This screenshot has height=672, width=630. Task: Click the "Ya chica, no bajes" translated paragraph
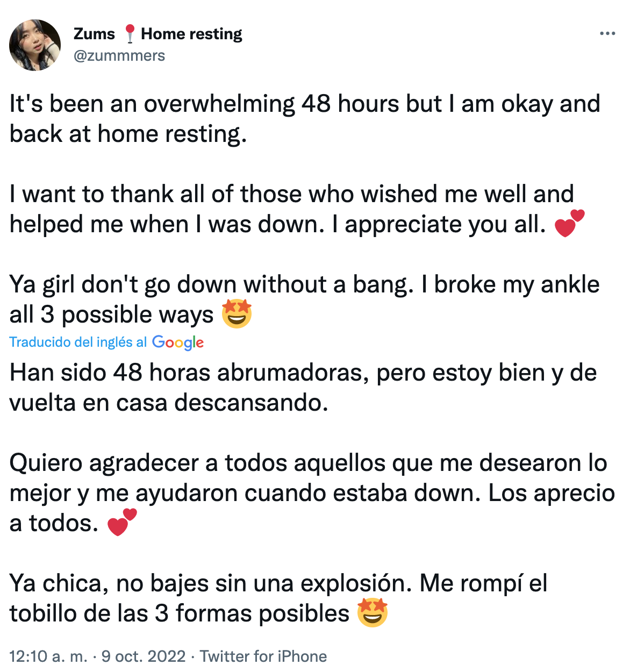click(x=278, y=598)
